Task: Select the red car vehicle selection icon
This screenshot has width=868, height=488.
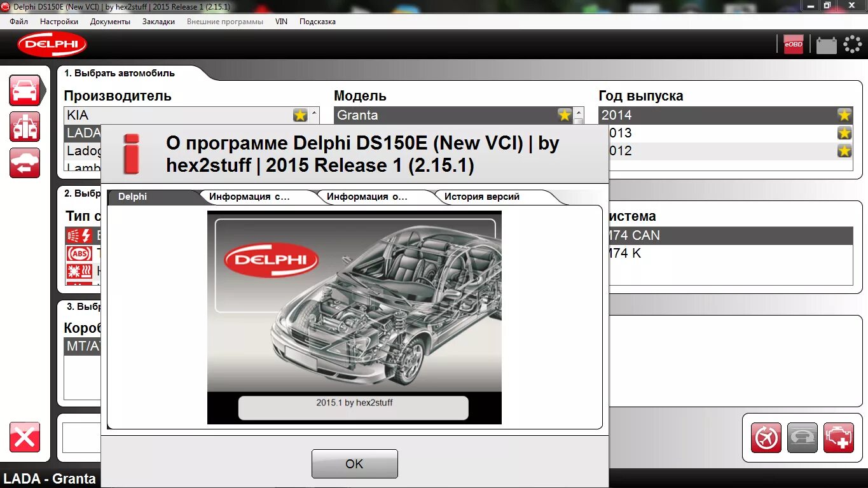Action: click(25, 90)
